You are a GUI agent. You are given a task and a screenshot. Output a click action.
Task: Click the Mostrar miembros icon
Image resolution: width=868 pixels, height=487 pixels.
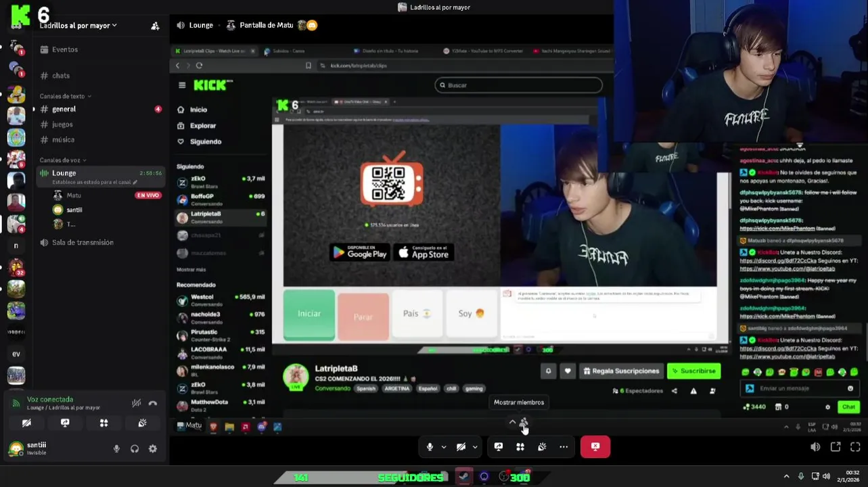524,422
